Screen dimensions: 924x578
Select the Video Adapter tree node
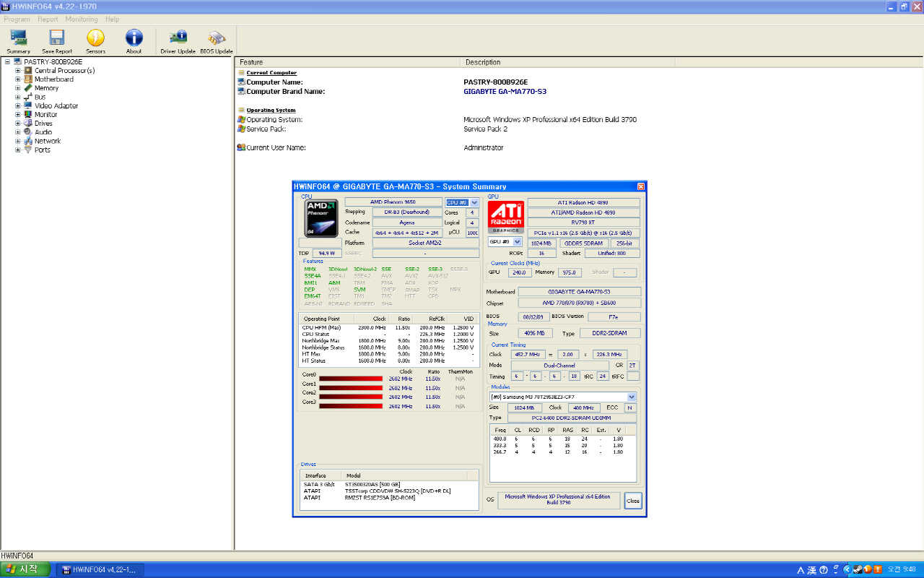click(56, 105)
